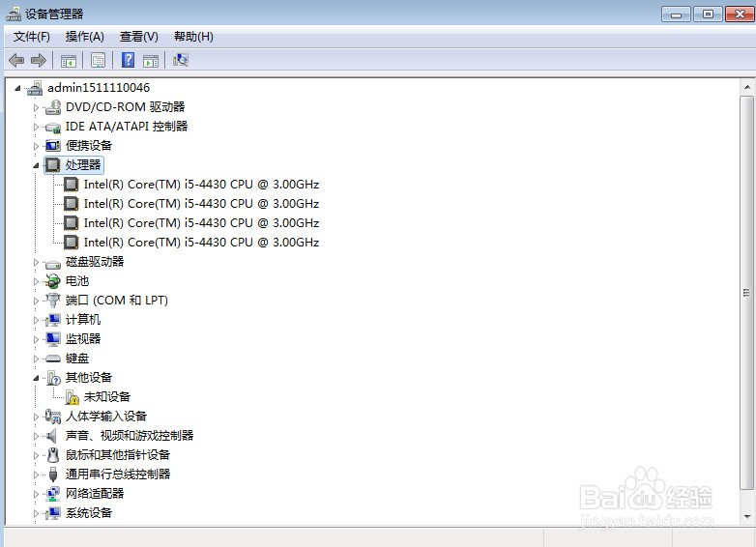Collapse the 处理器 category
Screen dimensions: 756x547
click(x=36, y=165)
